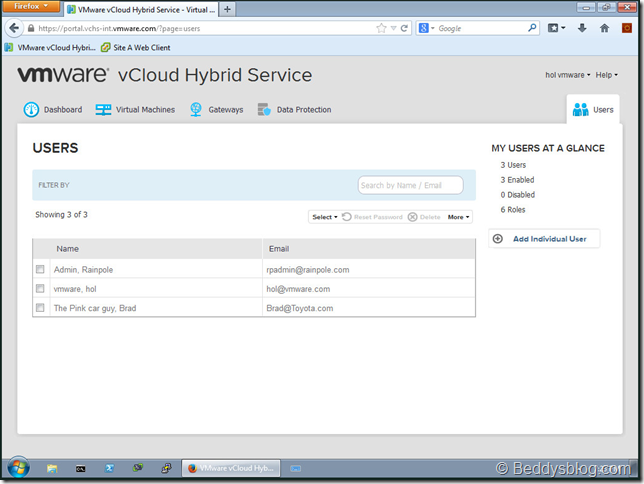Image resolution: width=644 pixels, height=484 pixels.
Task: Click the Users people icon
Action: pos(580,110)
